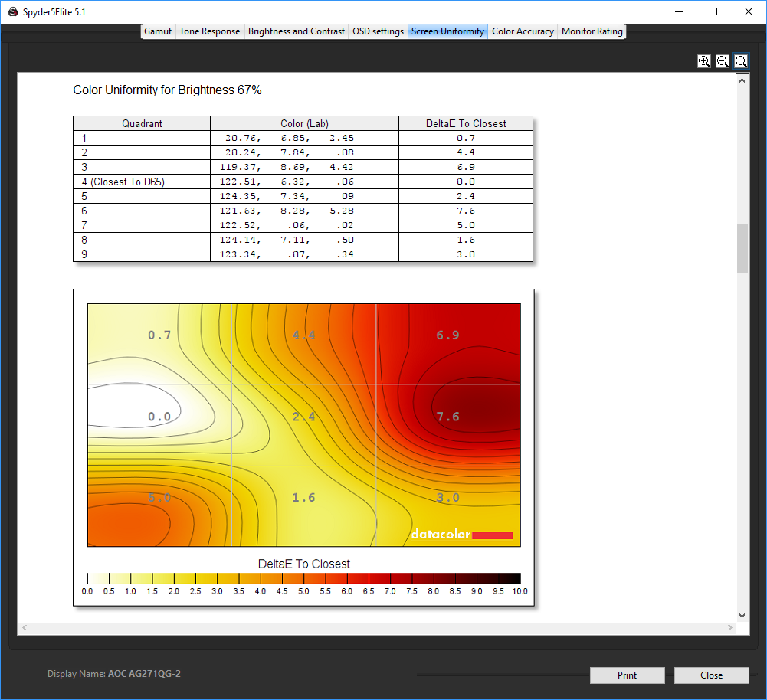This screenshot has width=767, height=700.
Task: Click the Print button
Action: coord(627,675)
